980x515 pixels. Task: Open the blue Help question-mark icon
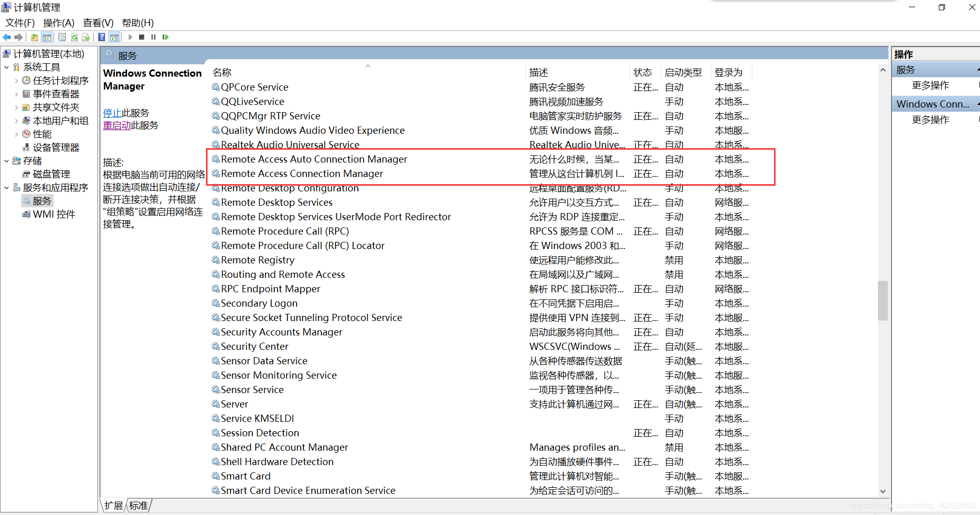(x=102, y=37)
